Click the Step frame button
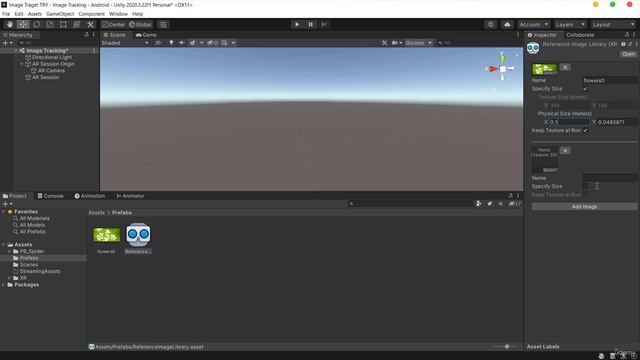The height and width of the screenshot is (360, 640). point(324,24)
